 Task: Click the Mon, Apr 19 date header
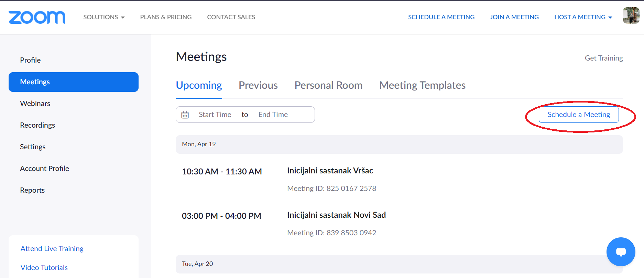pos(399,144)
